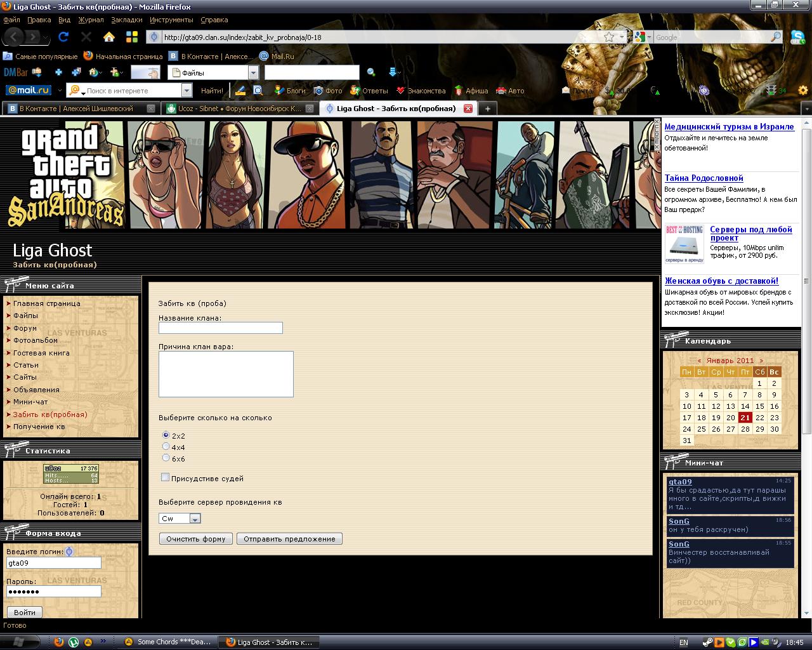Expand the @mail.ru logo dropdown arrow

[x=60, y=91]
